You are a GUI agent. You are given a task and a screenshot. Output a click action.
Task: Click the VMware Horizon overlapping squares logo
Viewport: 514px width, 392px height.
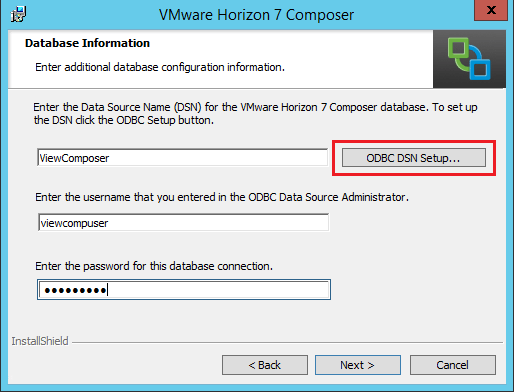(469, 59)
